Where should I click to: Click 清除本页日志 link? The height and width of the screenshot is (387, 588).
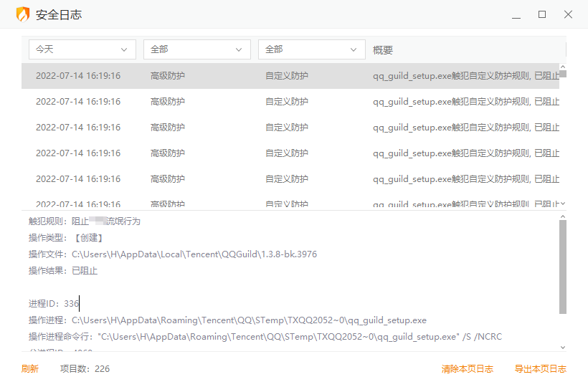pos(467,369)
